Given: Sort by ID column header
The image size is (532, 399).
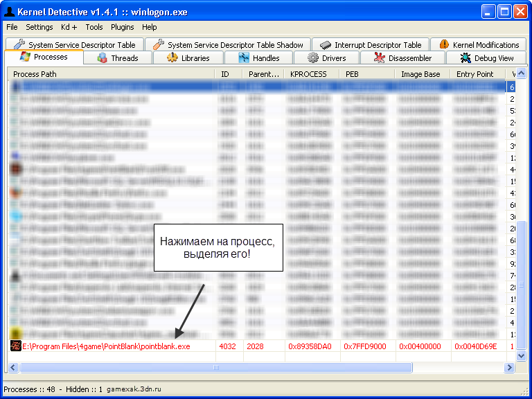Looking at the screenshot, I should click(x=229, y=74).
